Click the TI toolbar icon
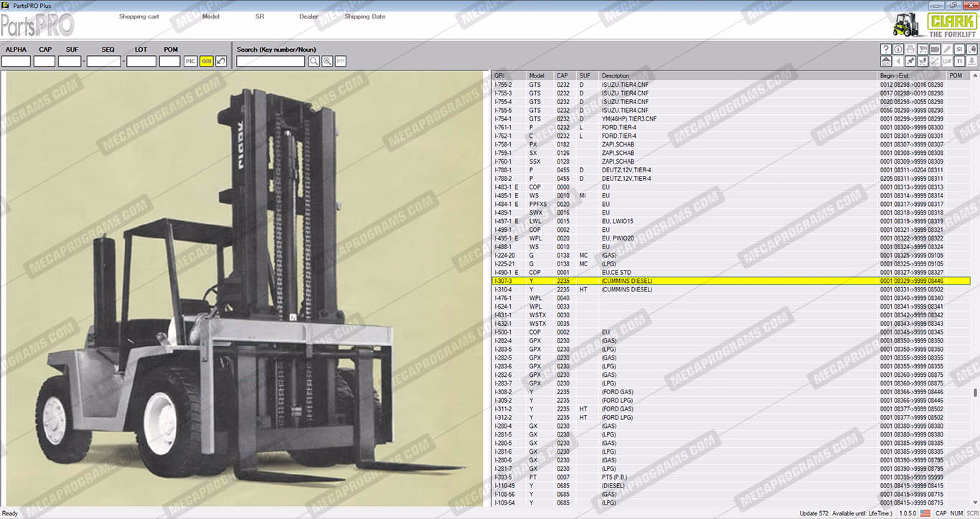 [959, 61]
